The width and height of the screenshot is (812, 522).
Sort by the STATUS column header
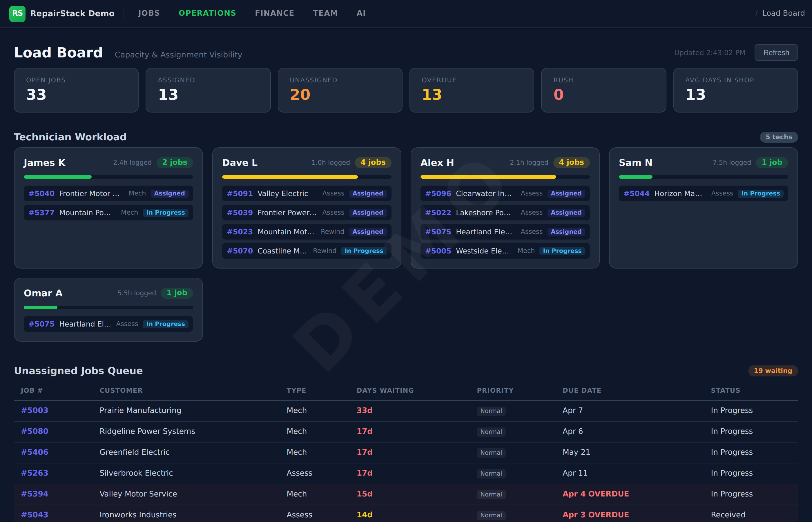[725, 390]
